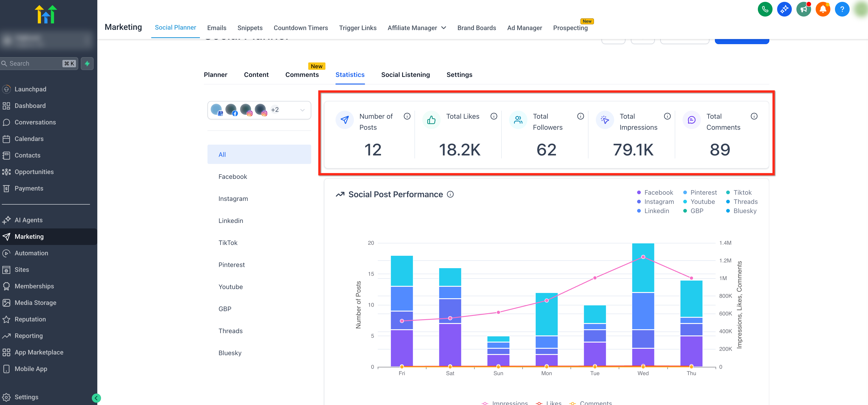Filter statistics by Instagram

pos(233,199)
